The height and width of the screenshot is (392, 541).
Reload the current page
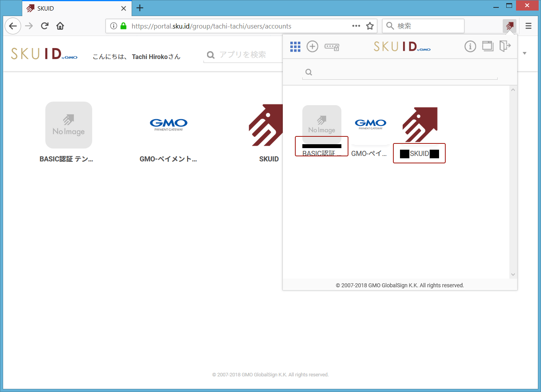[45, 26]
